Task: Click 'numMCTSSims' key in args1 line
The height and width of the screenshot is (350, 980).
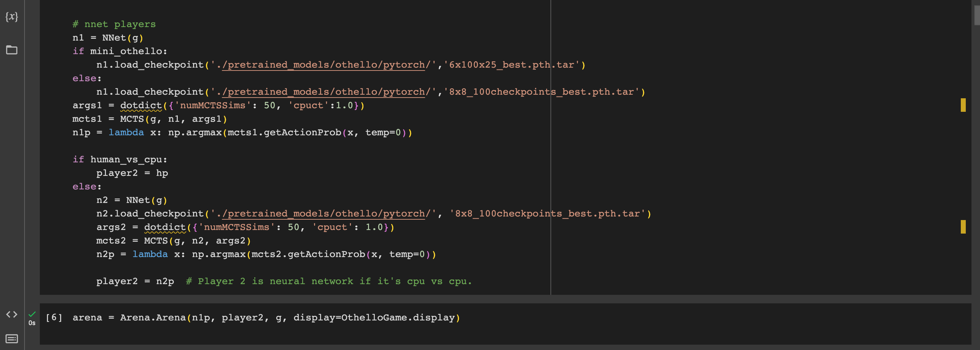Action: (213, 105)
